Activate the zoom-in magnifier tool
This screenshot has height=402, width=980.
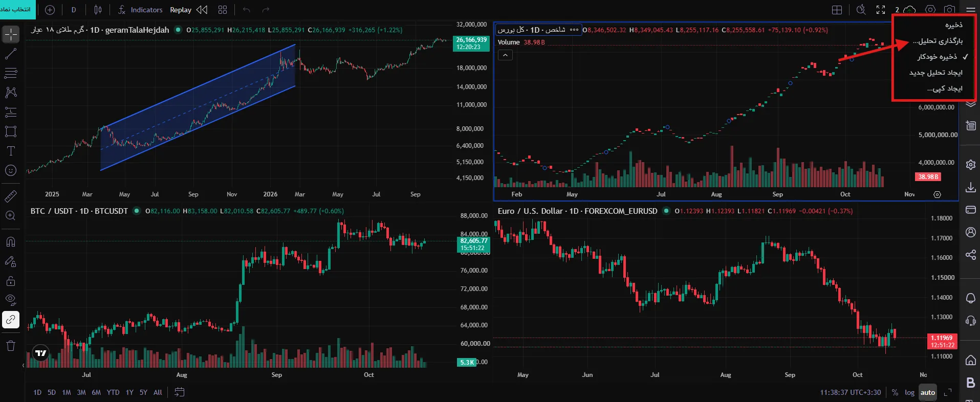click(11, 215)
